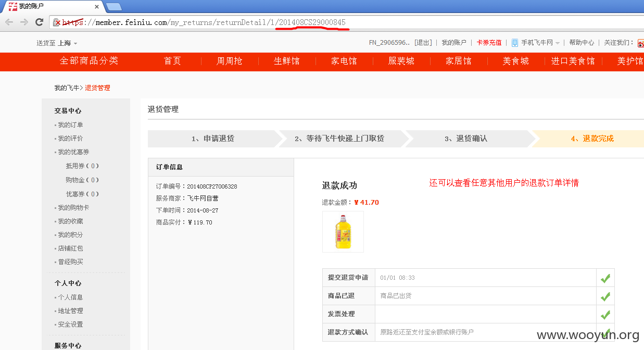Open 帮助中心 link

[582, 43]
